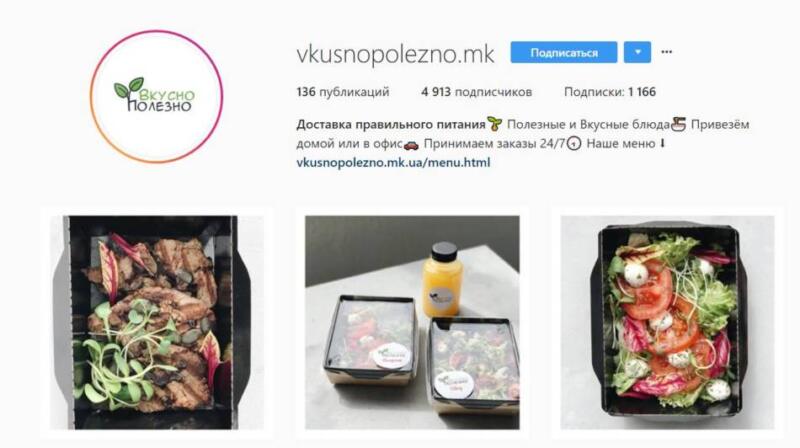
Task: Click the orange juice bottle in photo
Action: 443,280
